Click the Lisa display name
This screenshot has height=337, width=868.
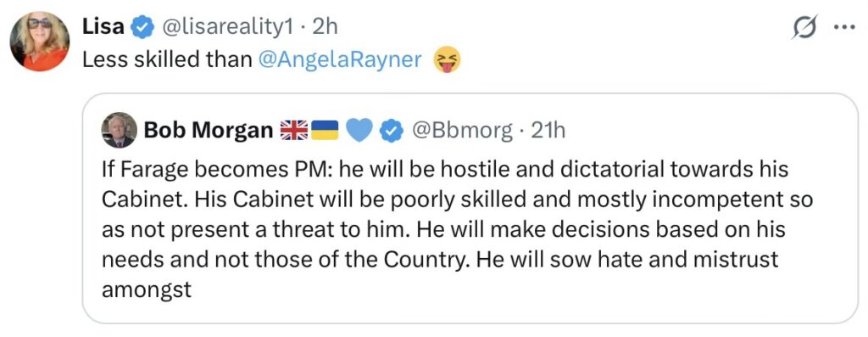103,26
